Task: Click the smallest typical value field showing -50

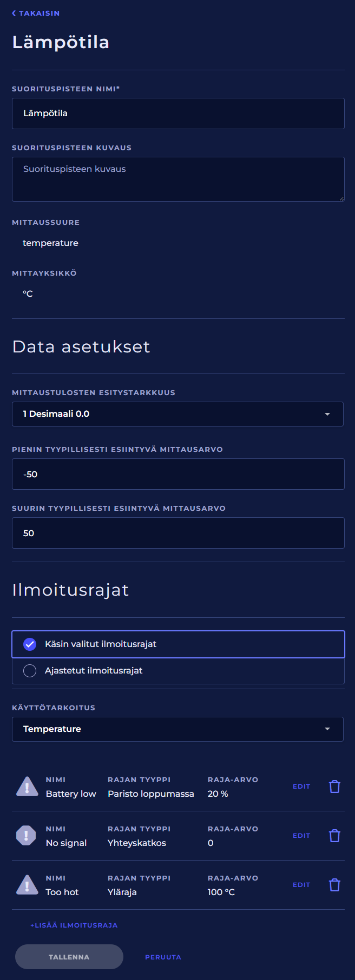Action: [x=178, y=474]
